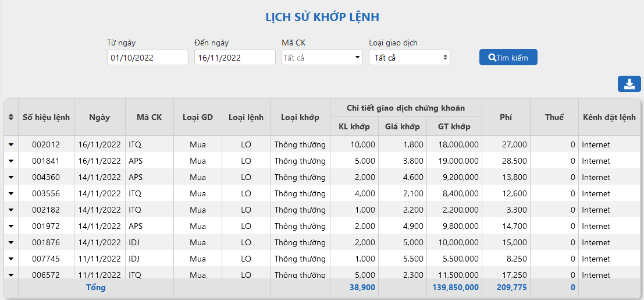Click order number 001841 cell
The width and height of the screenshot is (644, 300).
[46, 161]
